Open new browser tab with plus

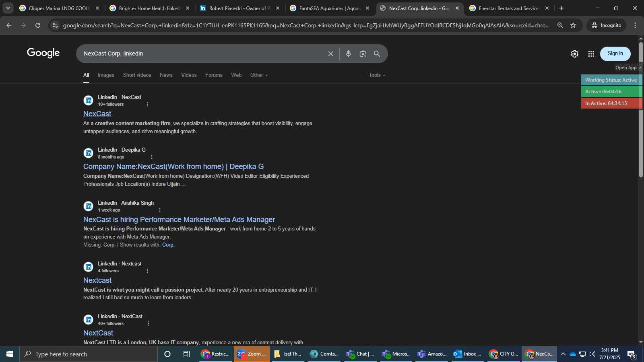pyautogui.click(x=561, y=8)
